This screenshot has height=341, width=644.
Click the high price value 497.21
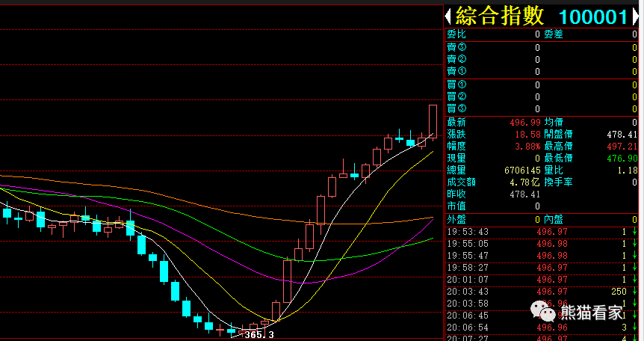coord(622,147)
